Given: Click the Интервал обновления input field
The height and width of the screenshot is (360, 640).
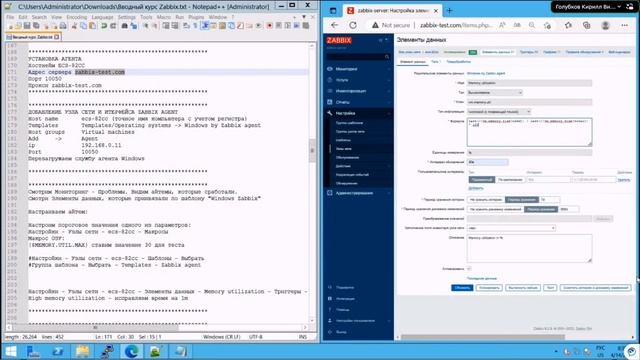Looking at the screenshot, I should click(x=488, y=162).
